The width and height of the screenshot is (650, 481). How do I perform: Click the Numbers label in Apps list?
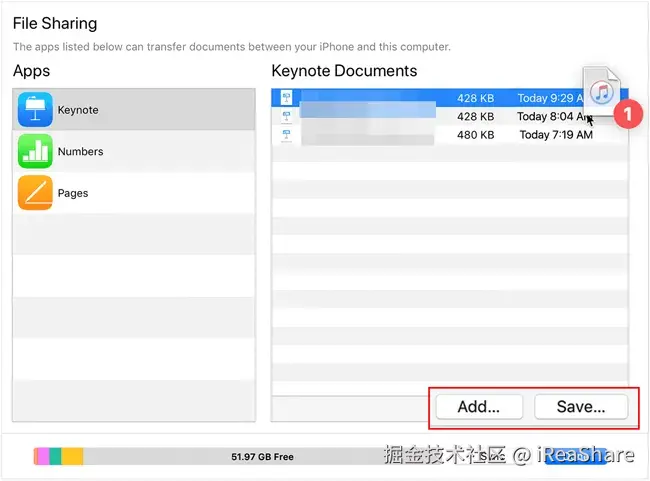pyautogui.click(x=80, y=151)
